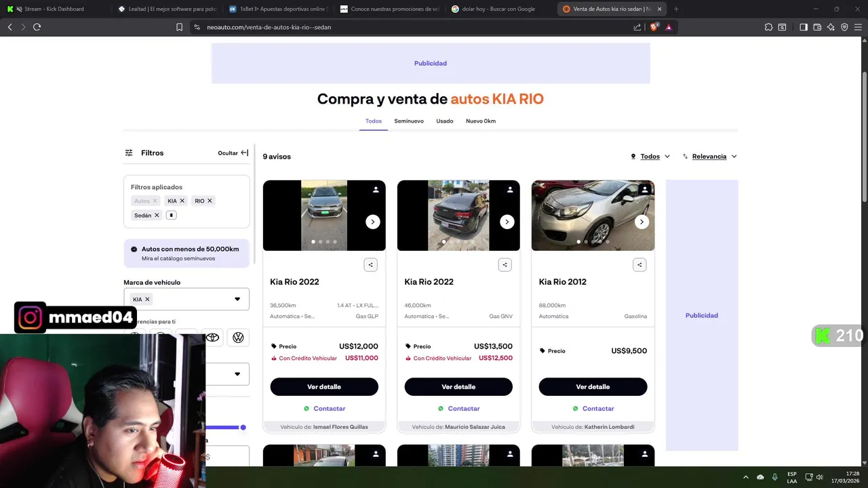Show next photo of Kia Rio 2012
The image size is (868, 488).
pyautogui.click(x=642, y=222)
